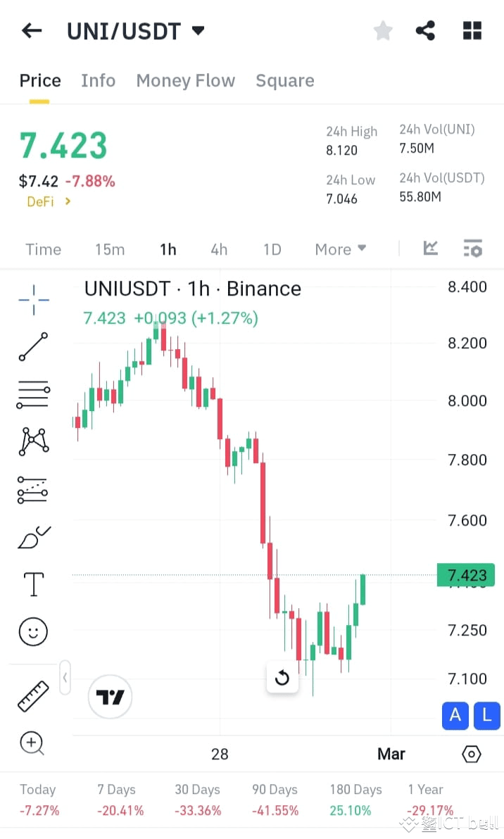This screenshot has height=839, width=504.
Task: Open the emoji sticker tool
Action: pos(32,631)
